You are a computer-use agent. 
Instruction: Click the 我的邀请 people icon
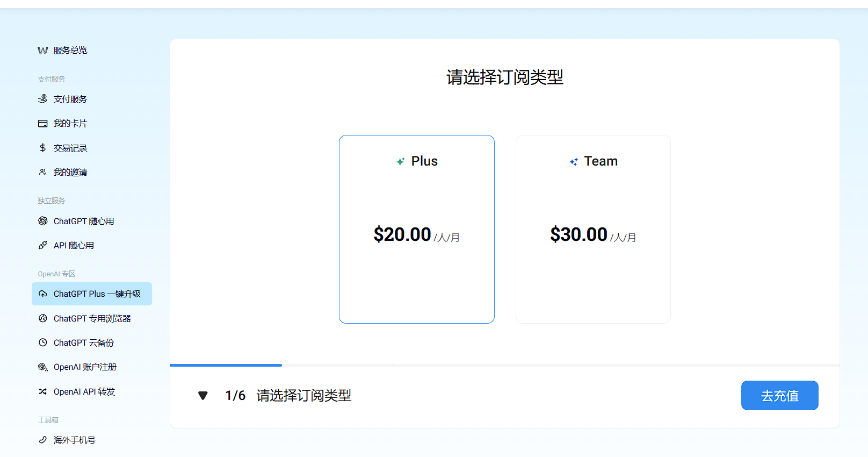(x=43, y=172)
